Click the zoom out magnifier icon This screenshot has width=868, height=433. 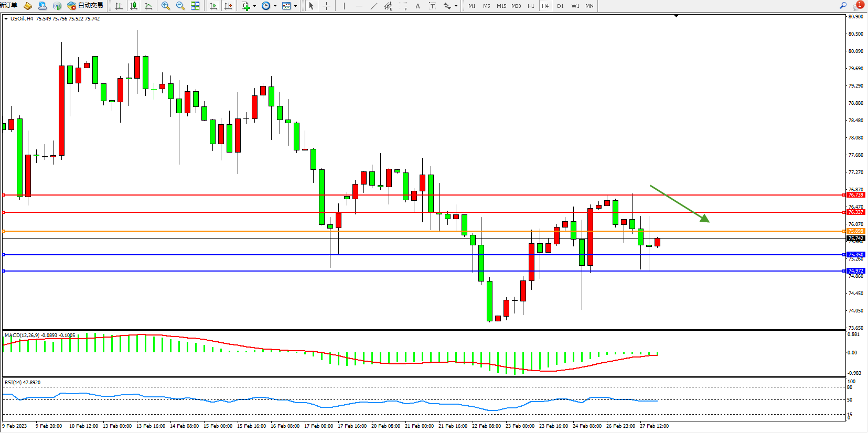pyautogui.click(x=180, y=6)
